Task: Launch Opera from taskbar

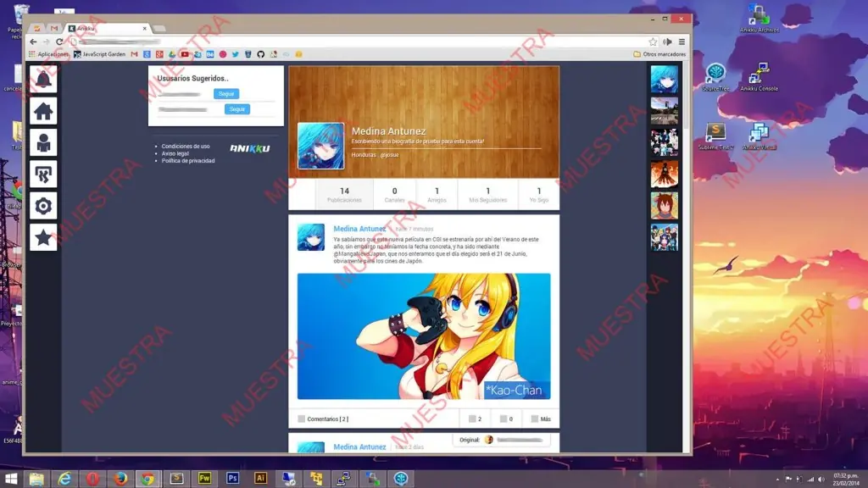Action: pyautogui.click(x=92, y=479)
